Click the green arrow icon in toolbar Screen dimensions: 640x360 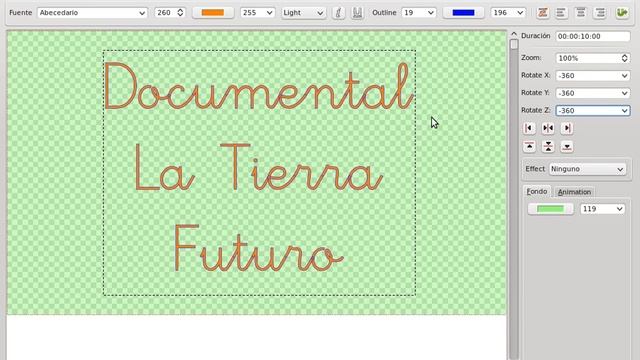point(622,13)
